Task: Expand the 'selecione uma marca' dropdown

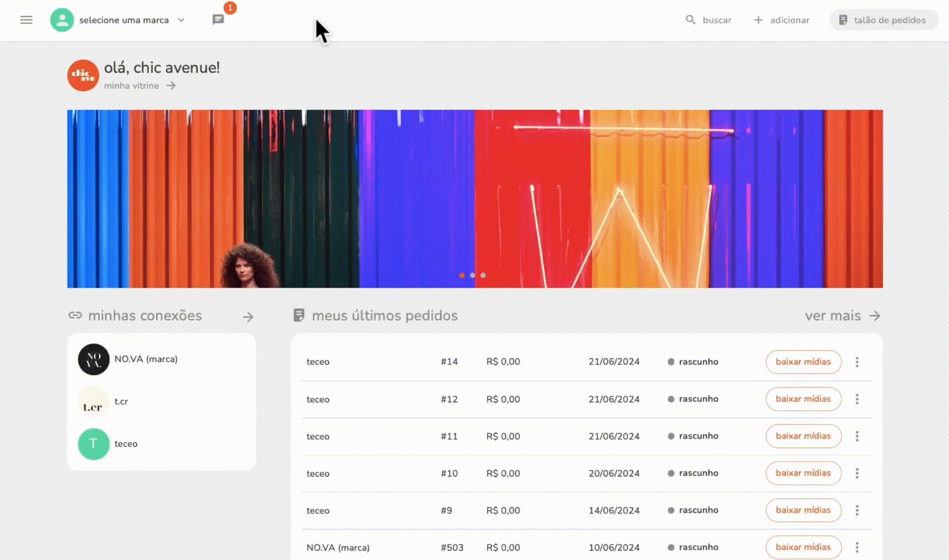Action: pyautogui.click(x=181, y=20)
